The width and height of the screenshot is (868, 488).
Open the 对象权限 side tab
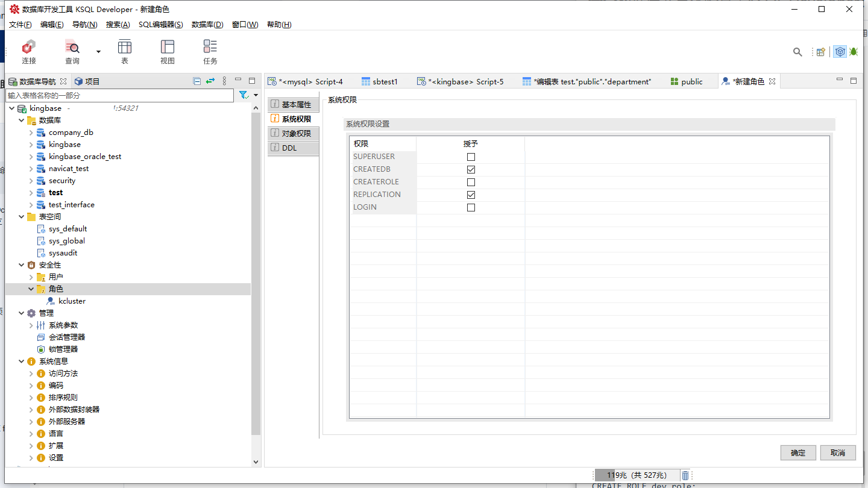coord(293,134)
